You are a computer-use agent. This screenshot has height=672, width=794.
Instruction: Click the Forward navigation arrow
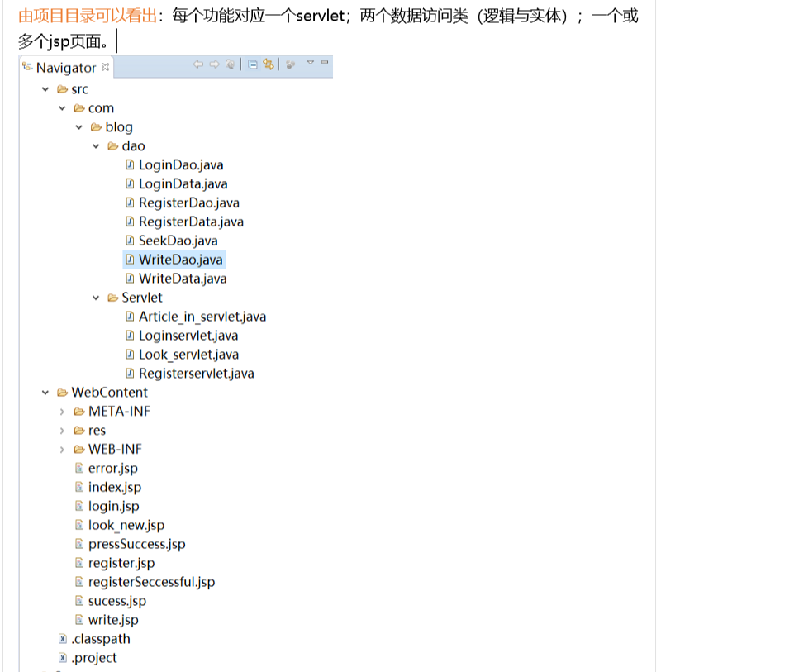point(213,64)
